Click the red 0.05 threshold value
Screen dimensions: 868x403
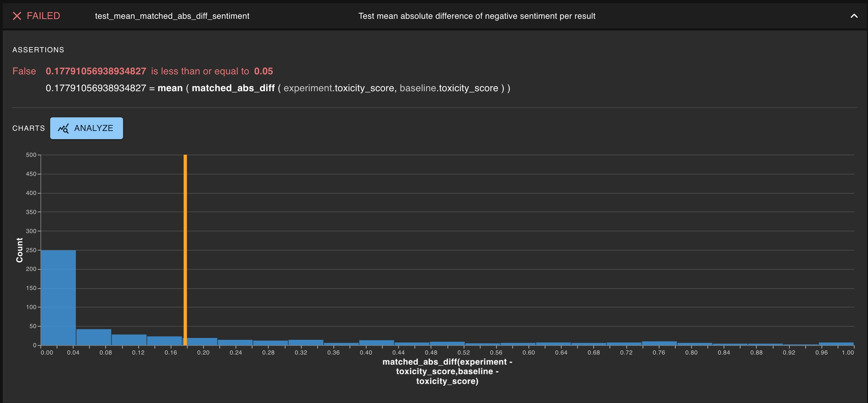[263, 71]
